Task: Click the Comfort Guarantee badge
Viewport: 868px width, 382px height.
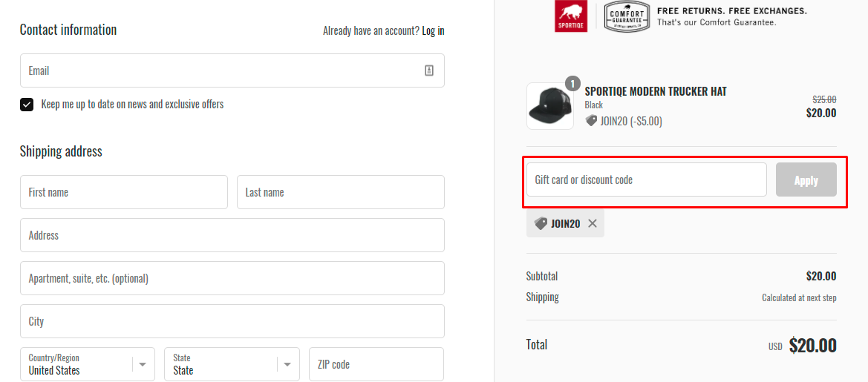Action: (x=627, y=16)
